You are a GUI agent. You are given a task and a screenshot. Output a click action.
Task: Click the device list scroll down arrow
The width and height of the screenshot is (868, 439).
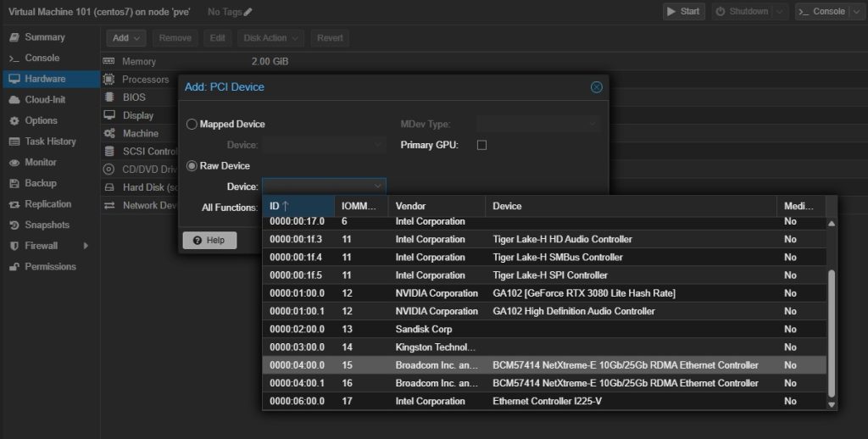click(831, 405)
